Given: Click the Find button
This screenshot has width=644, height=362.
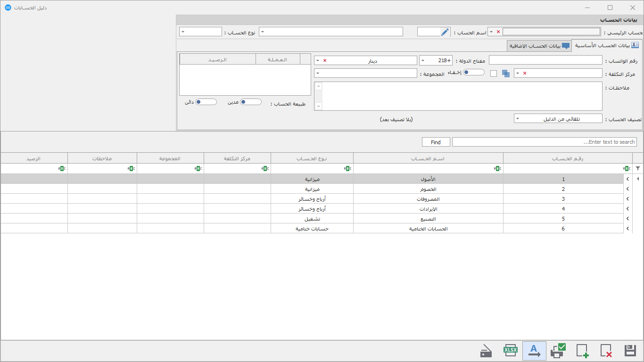Looking at the screenshot, I should coord(436,142).
